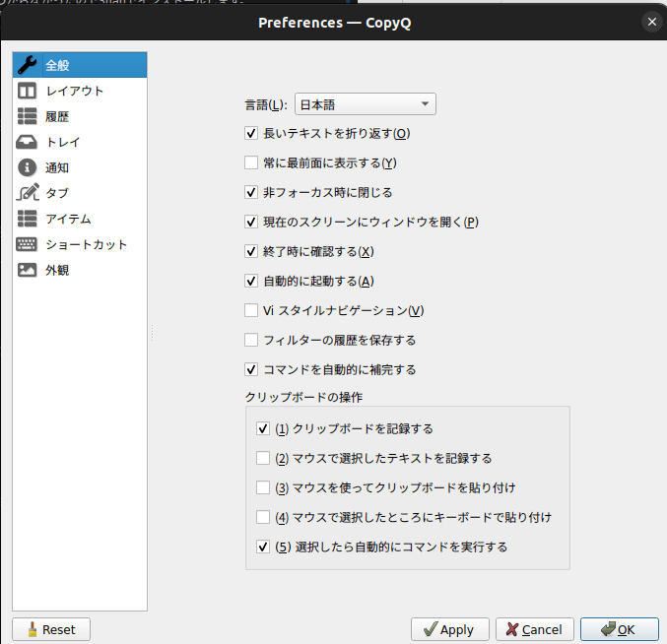Enable 常に最前面に表示する checkbox

click(251, 162)
